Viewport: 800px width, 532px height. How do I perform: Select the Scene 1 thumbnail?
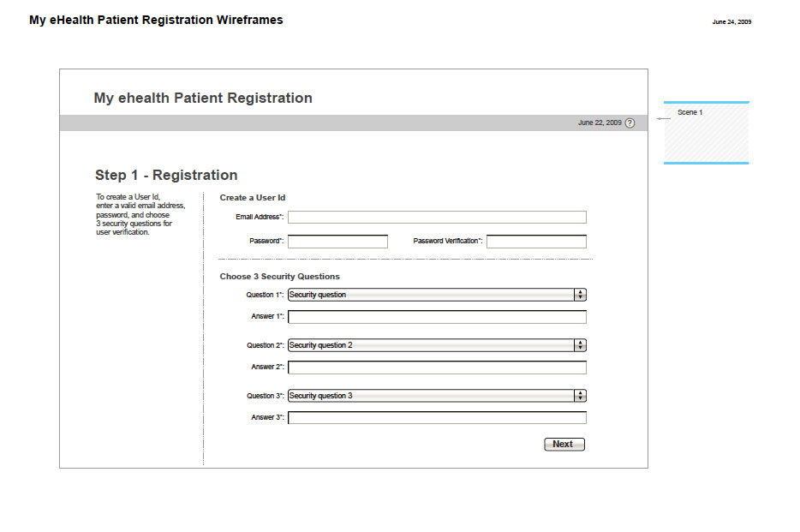point(706,133)
